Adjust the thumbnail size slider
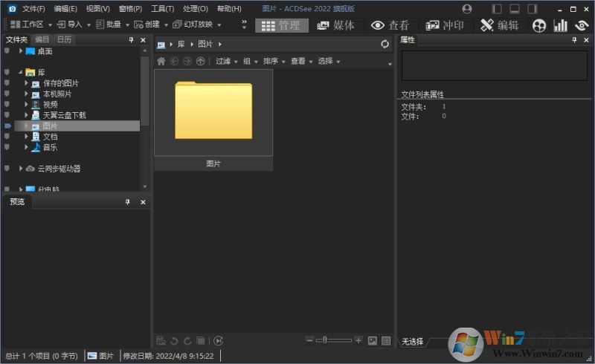Viewport: 595px width, 364px height. click(322, 340)
